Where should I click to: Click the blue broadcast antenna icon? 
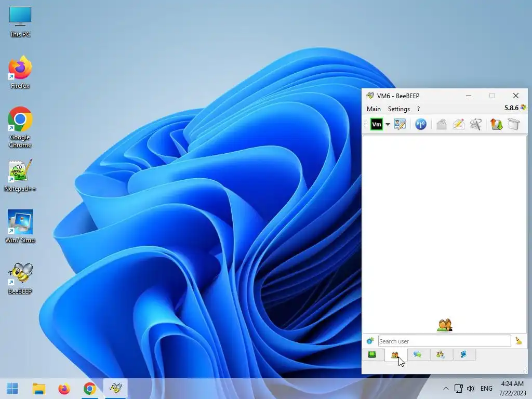click(421, 124)
